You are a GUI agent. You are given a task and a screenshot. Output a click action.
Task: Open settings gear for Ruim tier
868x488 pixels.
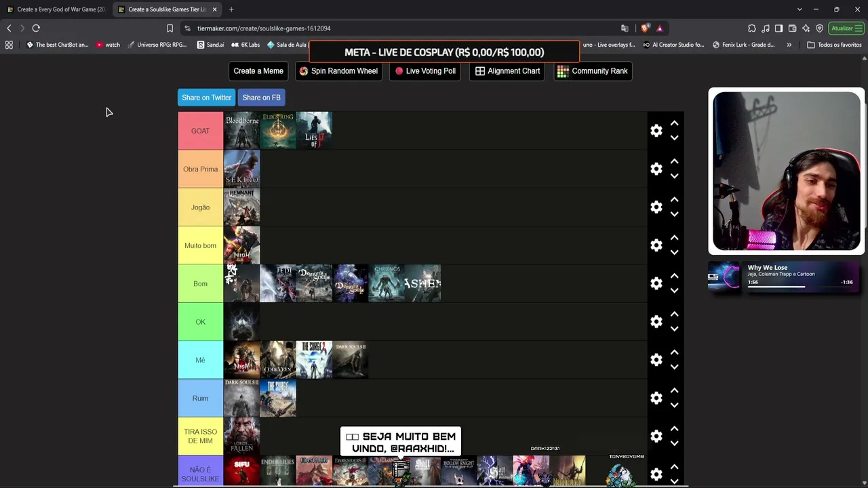coord(656,398)
